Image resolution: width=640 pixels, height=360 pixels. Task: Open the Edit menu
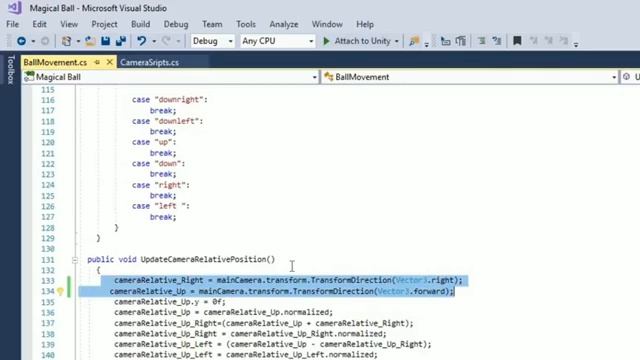pos(40,24)
